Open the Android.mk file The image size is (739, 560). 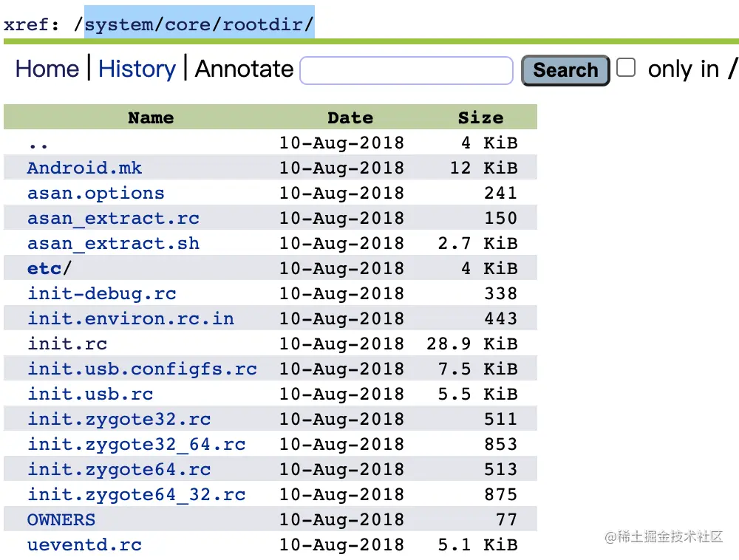tap(84, 168)
